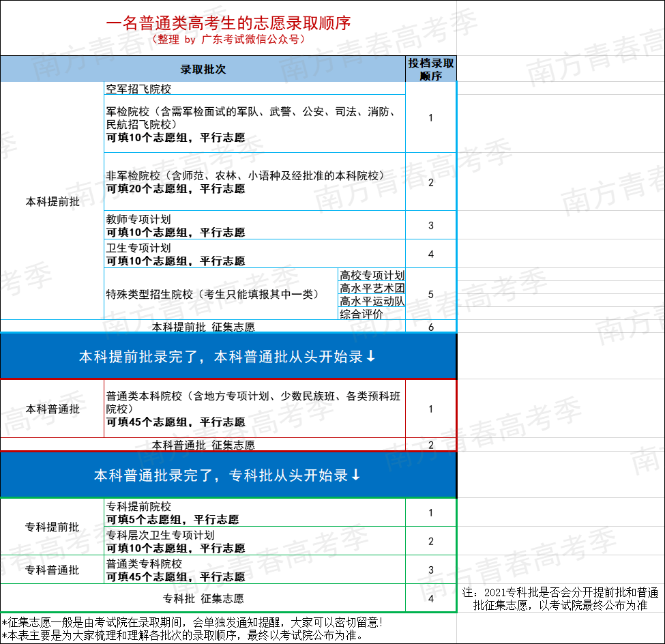
Task: Select the 本科普通批 merged cell
Action: [52, 409]
